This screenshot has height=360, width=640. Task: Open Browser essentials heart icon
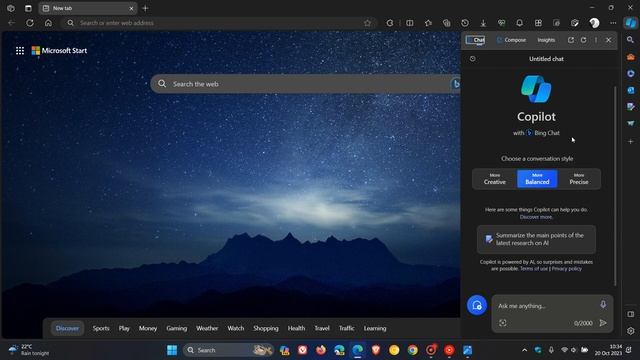click(x=501, y=23)
